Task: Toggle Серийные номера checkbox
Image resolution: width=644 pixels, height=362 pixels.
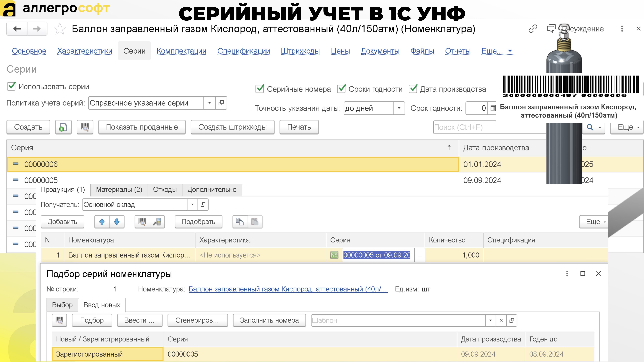Action: click(260, 89)
